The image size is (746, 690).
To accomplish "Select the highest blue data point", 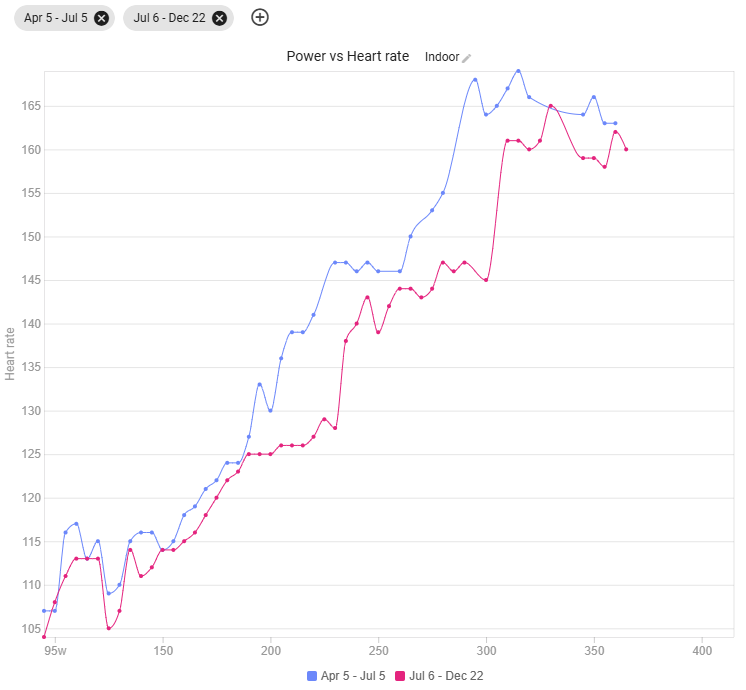I will 518,71.
